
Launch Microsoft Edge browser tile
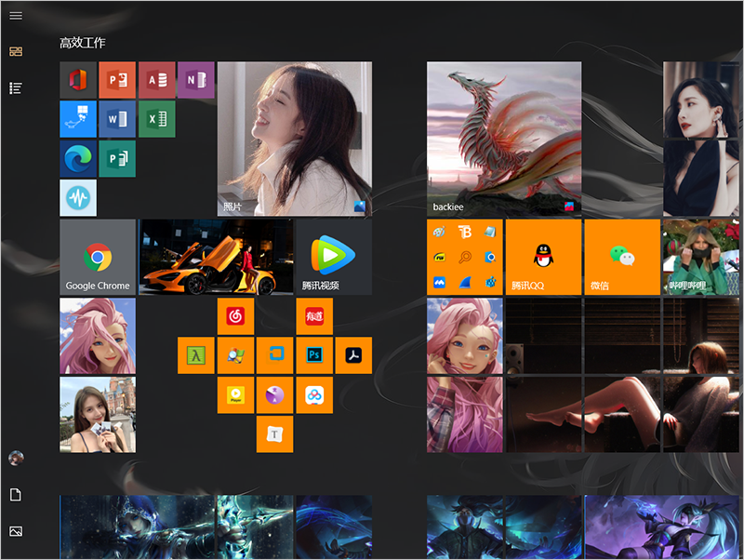[78, 159]
